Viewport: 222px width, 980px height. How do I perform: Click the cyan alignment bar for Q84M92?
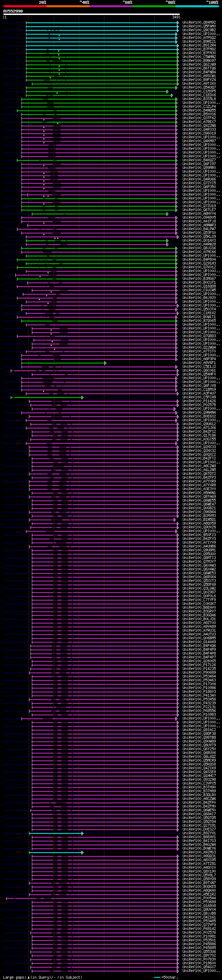pyautogui.click(x=102, y=23)
